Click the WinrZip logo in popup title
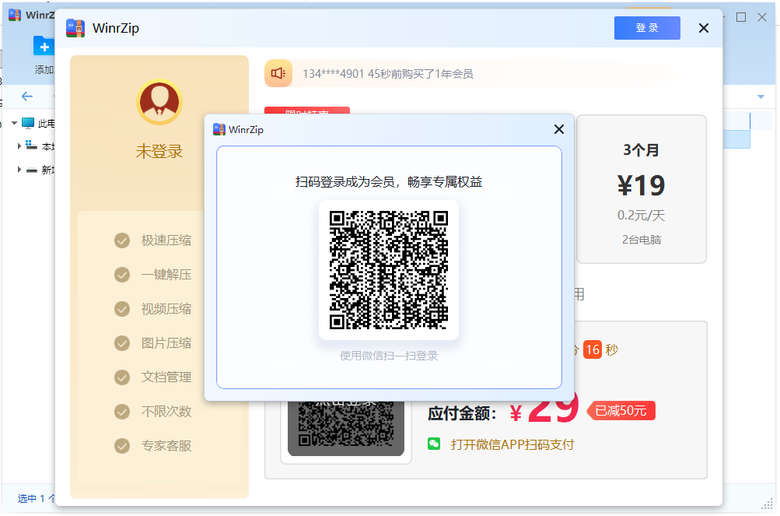 coord(219,129)
